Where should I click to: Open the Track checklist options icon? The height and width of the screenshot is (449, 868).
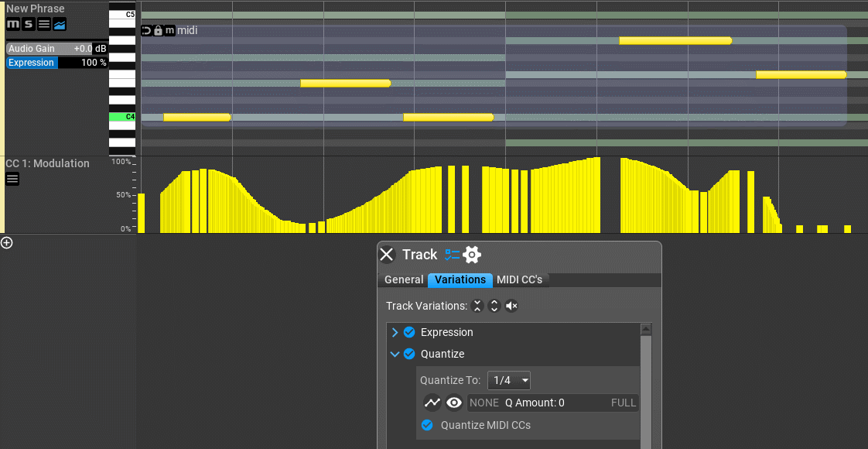453,255
